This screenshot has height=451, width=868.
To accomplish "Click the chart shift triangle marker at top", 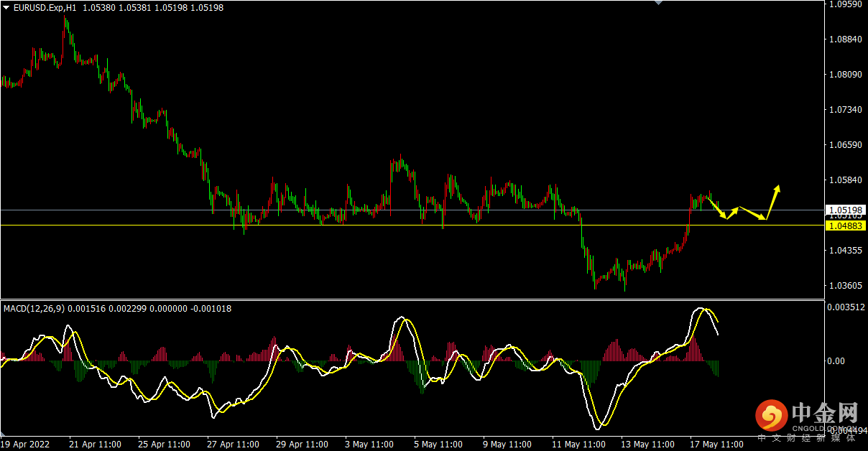I will click(x=658, y=3).
